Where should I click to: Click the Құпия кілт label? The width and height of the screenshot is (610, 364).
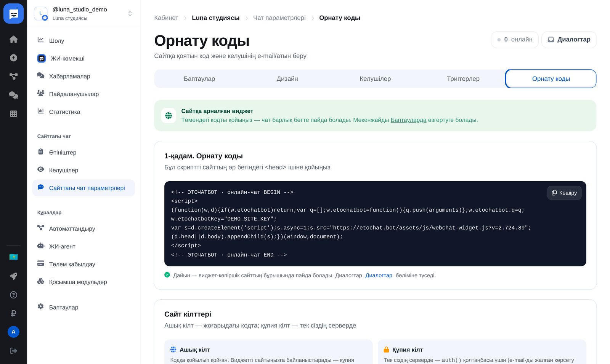(407, 350)
